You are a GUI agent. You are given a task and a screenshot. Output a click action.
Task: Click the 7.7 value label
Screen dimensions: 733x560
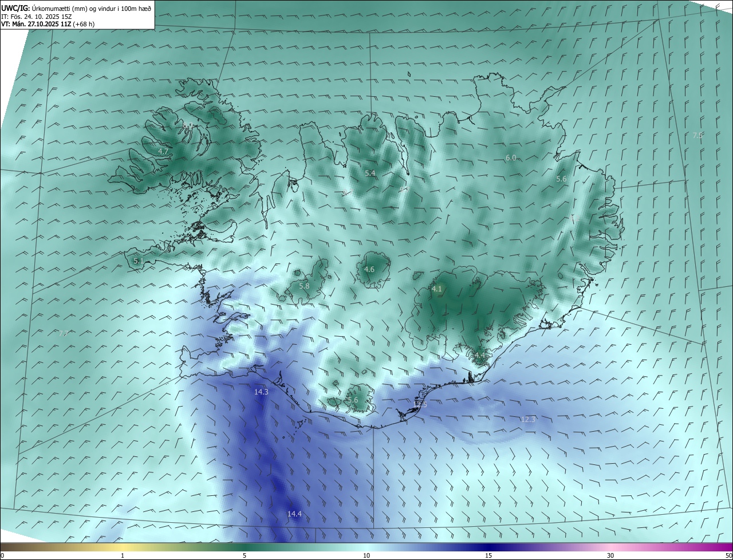click(x=64, y=333)
